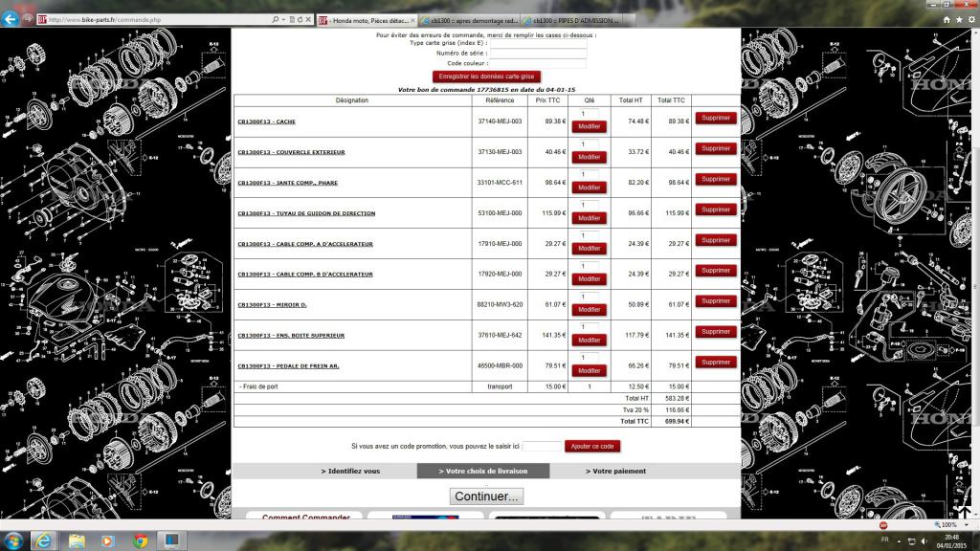Open CB1300F13 - COUVERCLE EXTERIEUR link

(291, 152)
